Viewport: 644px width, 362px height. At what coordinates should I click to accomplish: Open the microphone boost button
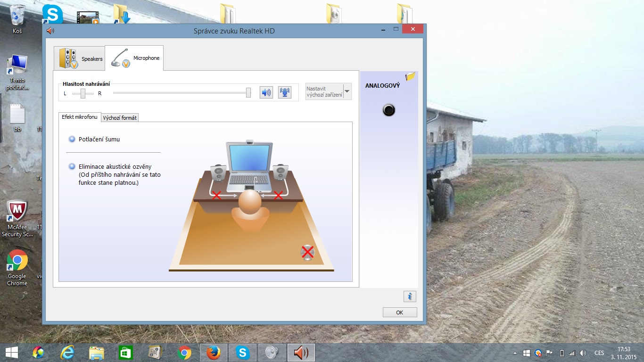click(x=284, y=92)
